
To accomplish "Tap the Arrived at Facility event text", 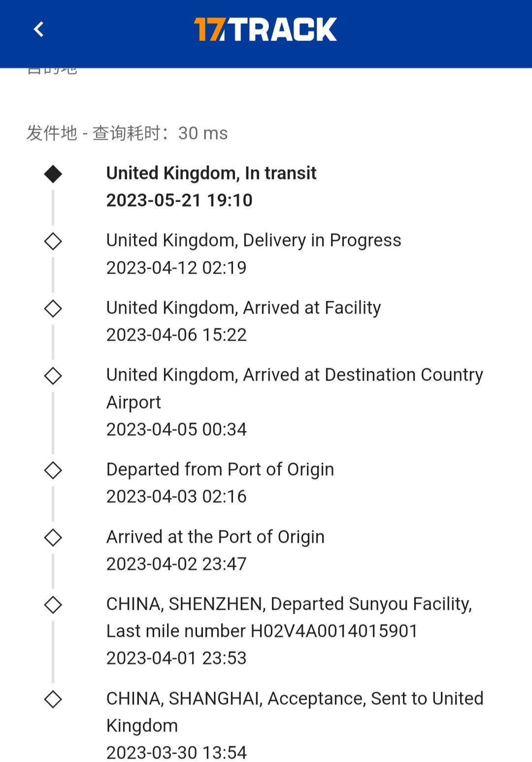I will 244,308.
